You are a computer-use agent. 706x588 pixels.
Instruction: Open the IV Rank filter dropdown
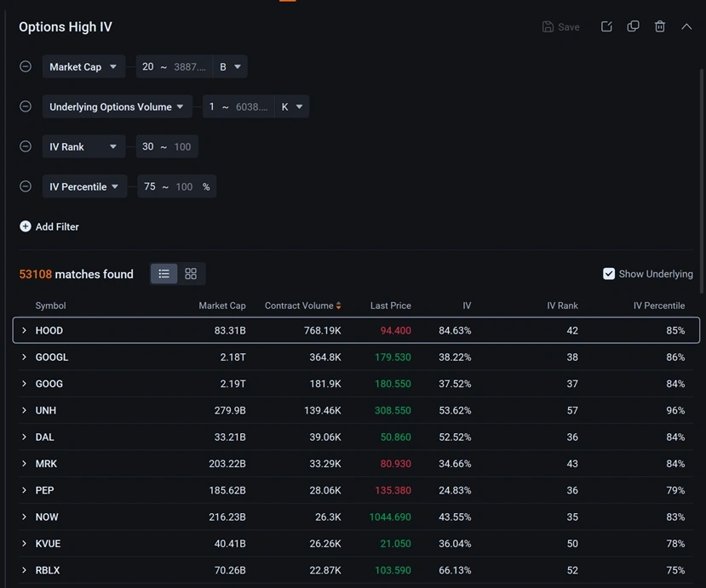pos(83,146)
